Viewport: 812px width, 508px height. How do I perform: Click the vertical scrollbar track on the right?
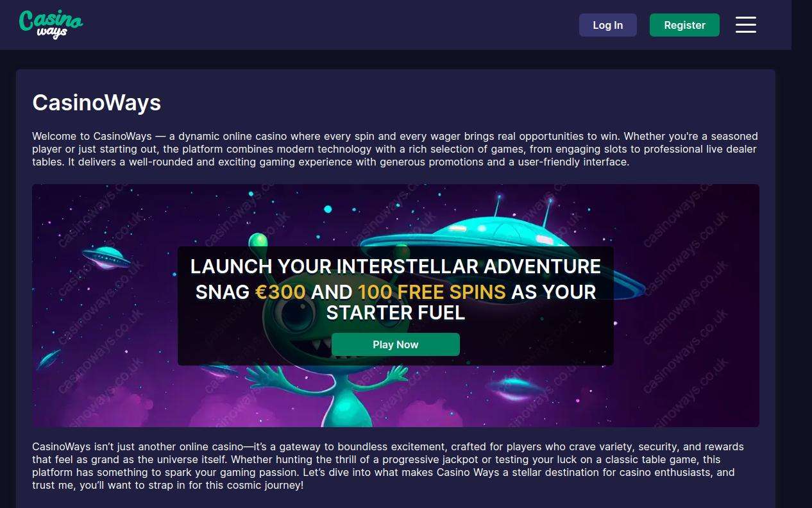[x=802, y=254]
